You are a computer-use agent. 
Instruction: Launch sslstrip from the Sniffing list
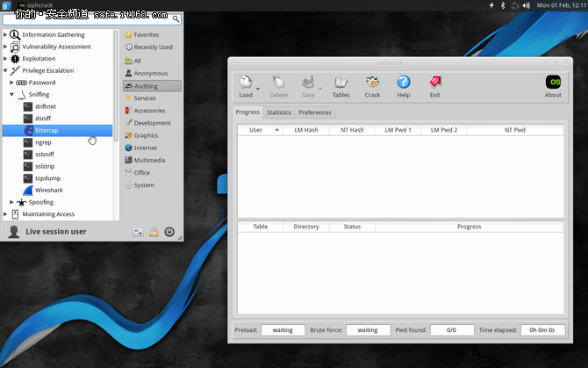(47, 166)
